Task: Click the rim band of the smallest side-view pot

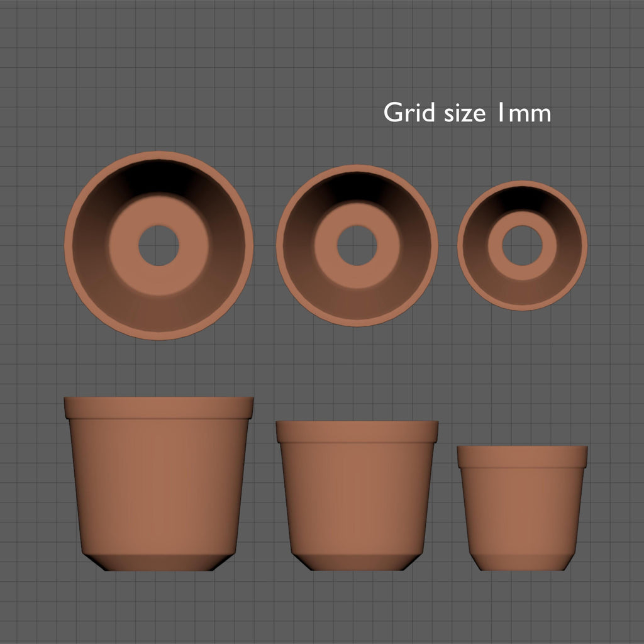Action: tap(522, 457)
